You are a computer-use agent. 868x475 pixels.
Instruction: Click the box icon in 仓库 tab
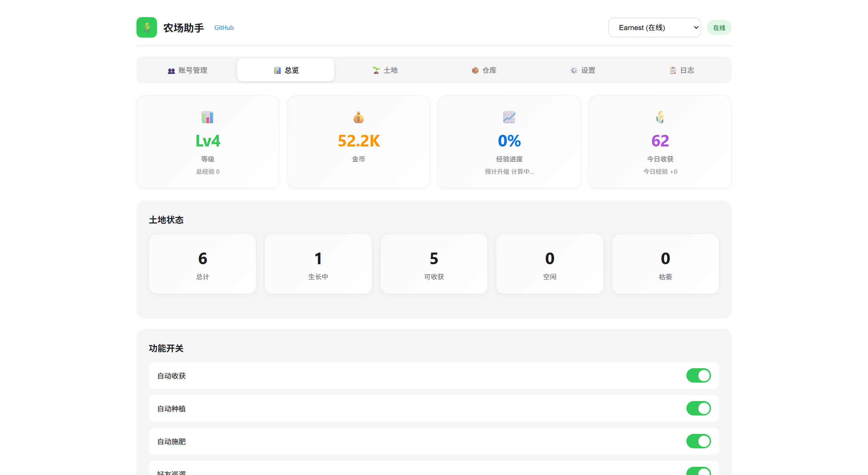tap(475, 70)
